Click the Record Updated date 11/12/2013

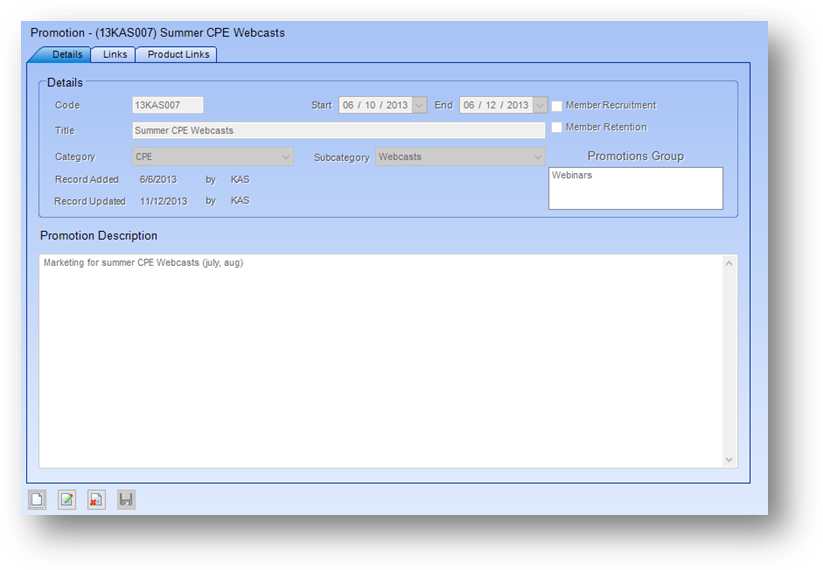163,201
